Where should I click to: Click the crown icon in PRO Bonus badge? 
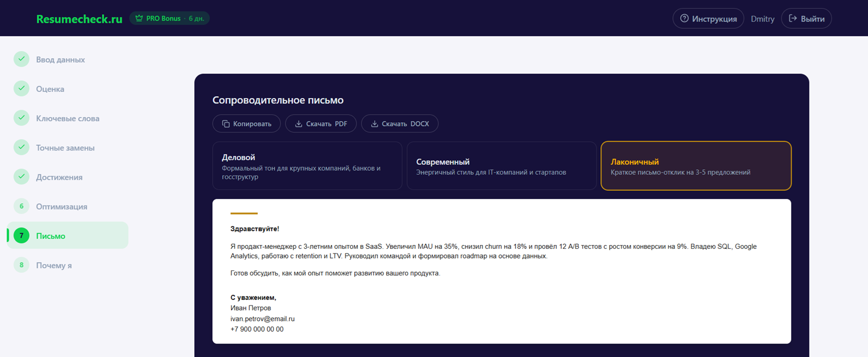pos(139,19)
